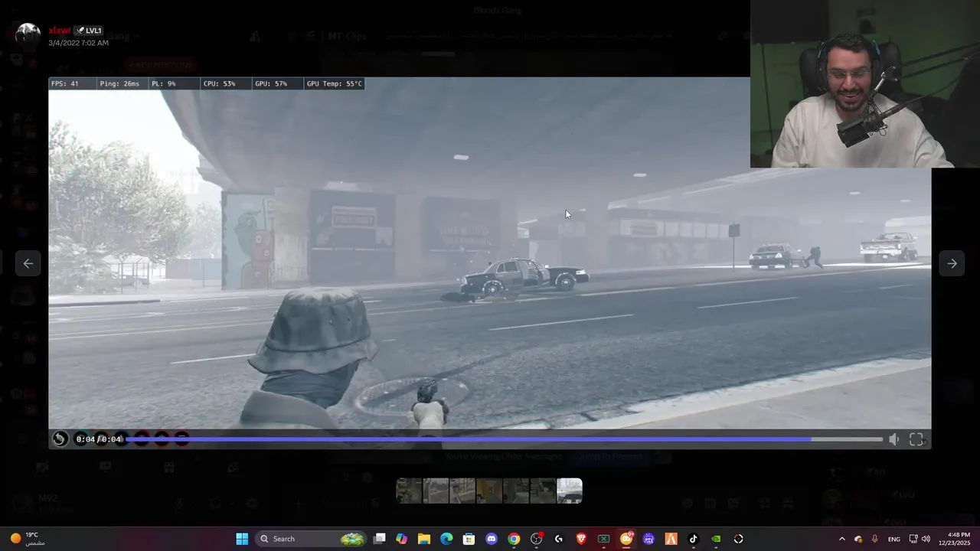This screenshot has height=551, width=980.
Task: Mute the video with the speaker icon
Action: pyautogui.click(x=893, y=439)
